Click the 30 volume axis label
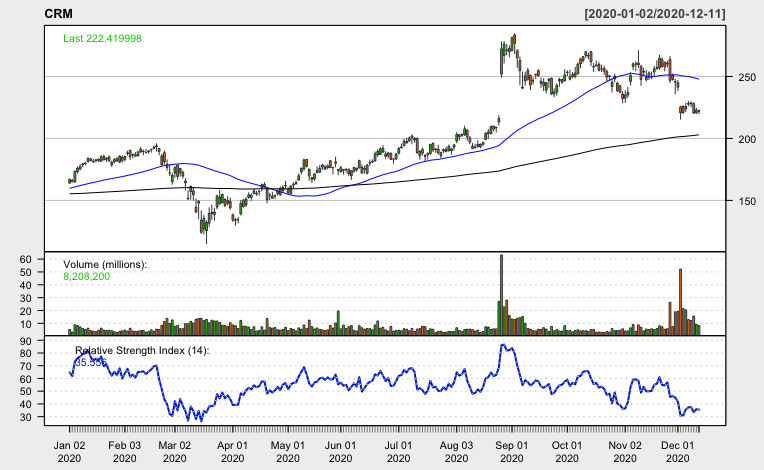 pos(26,298)
